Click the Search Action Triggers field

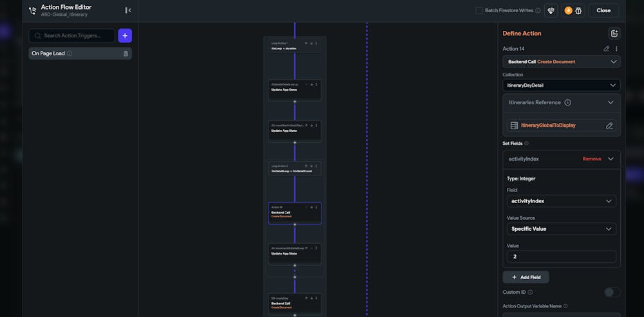click(72, 35)
